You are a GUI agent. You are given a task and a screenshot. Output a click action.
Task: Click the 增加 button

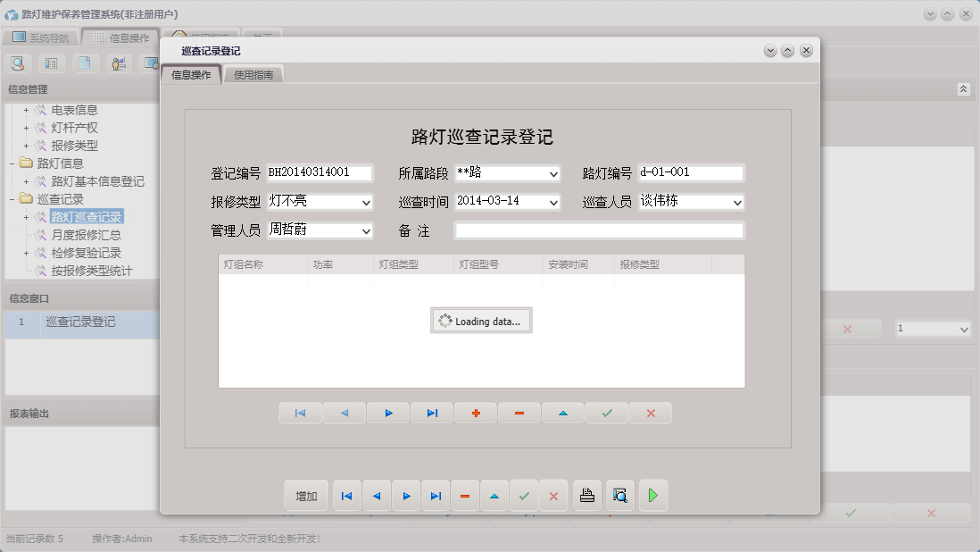tap(306, 496)
